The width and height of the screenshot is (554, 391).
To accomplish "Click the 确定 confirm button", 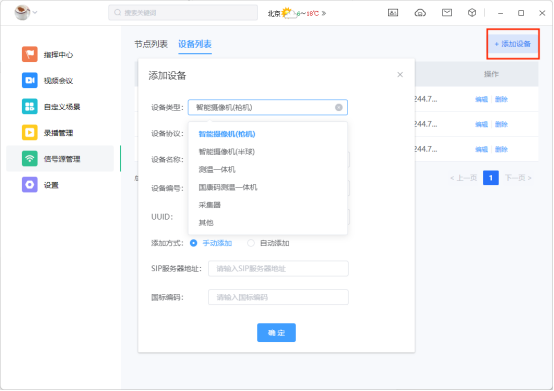I will [276, 332].
